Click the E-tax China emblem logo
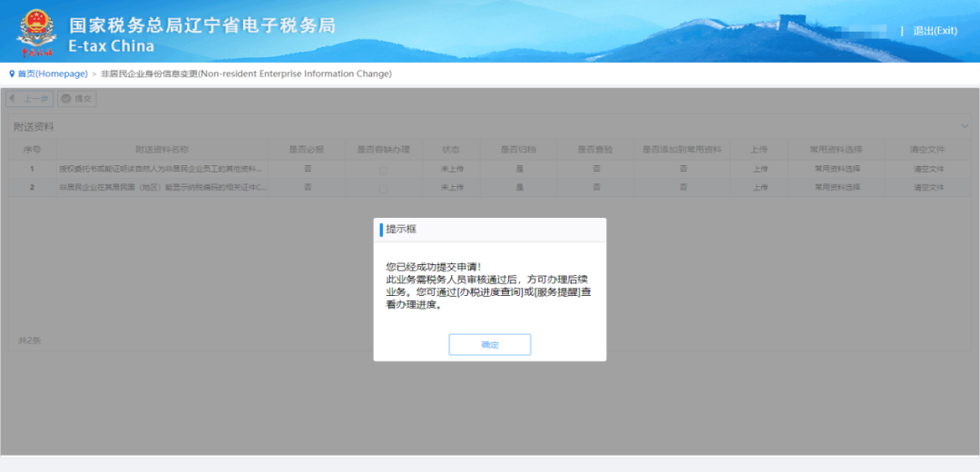 (x=35, y=31)
